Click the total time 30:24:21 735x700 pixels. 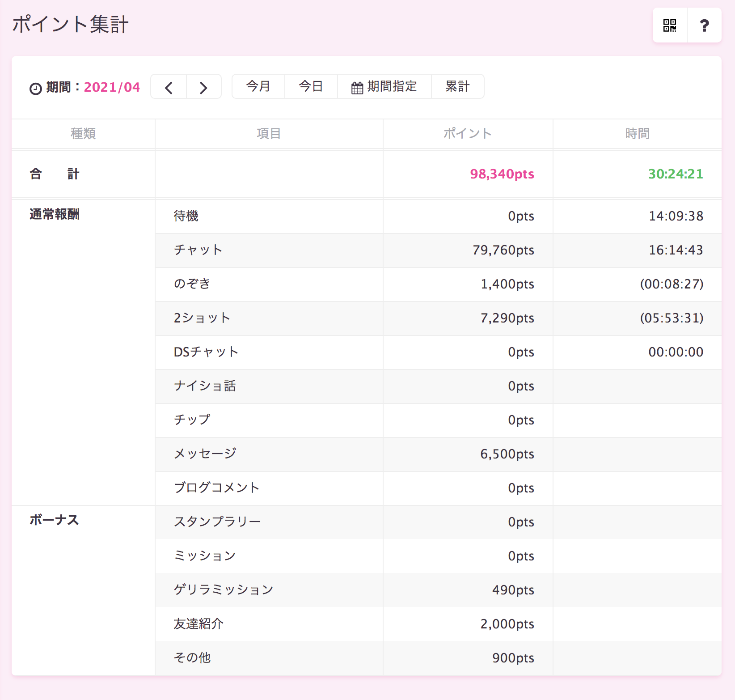pos(676,174)
